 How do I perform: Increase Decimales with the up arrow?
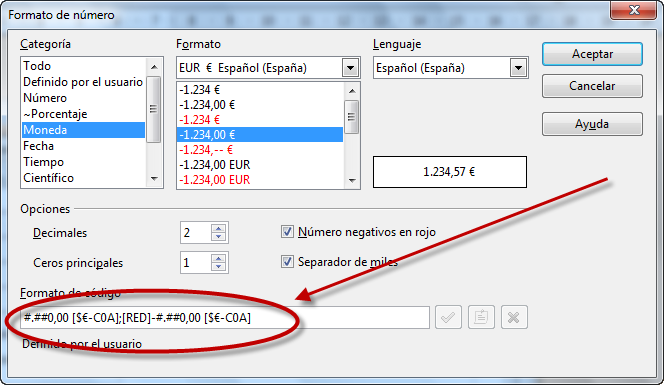click(219, 228)
